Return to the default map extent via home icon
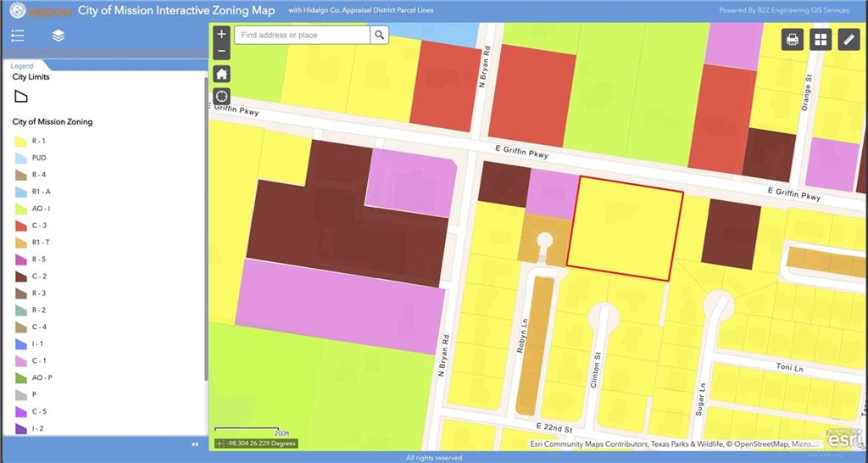The height and width of the screenshot is (463, 868). pos(221,75)
